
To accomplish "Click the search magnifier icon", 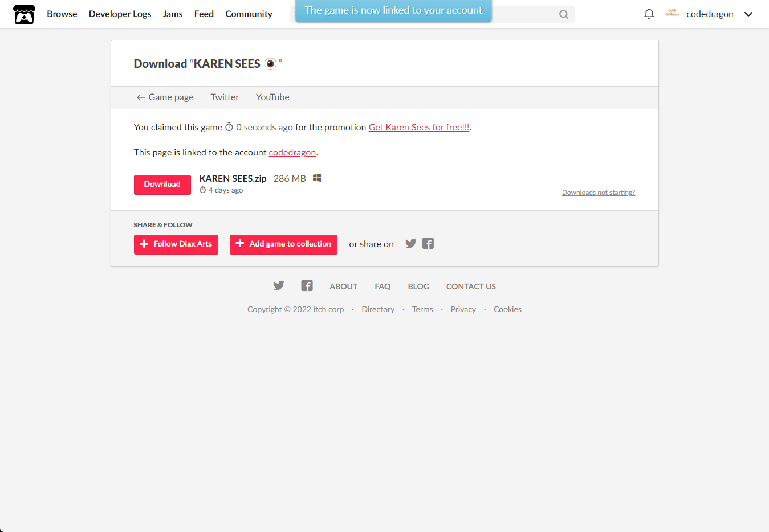I will (x=563, y=14).
